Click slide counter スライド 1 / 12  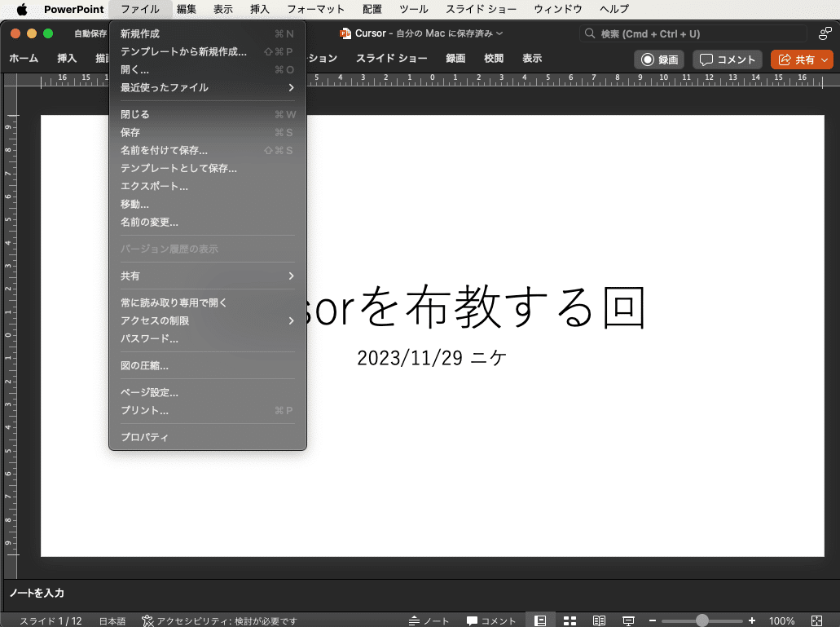click(x=51, y=620)
